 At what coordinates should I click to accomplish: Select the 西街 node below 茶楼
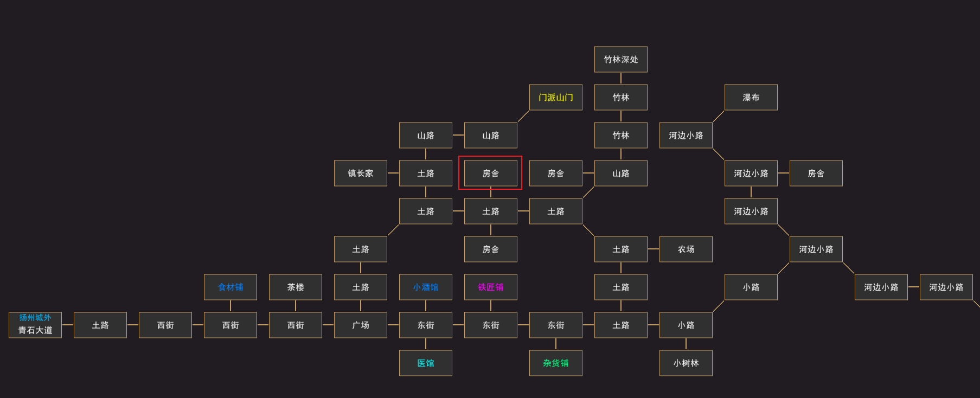click(295, 325)
